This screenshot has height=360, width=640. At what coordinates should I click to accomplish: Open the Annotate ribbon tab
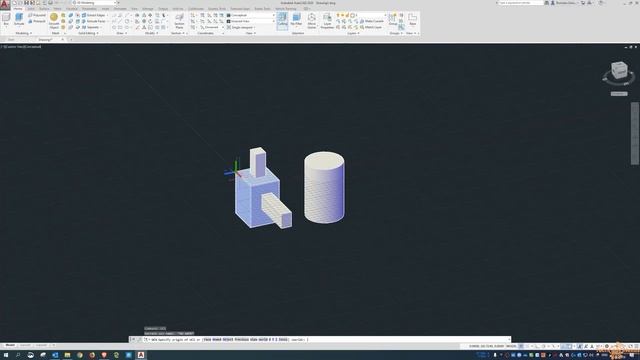pos(120,9)
